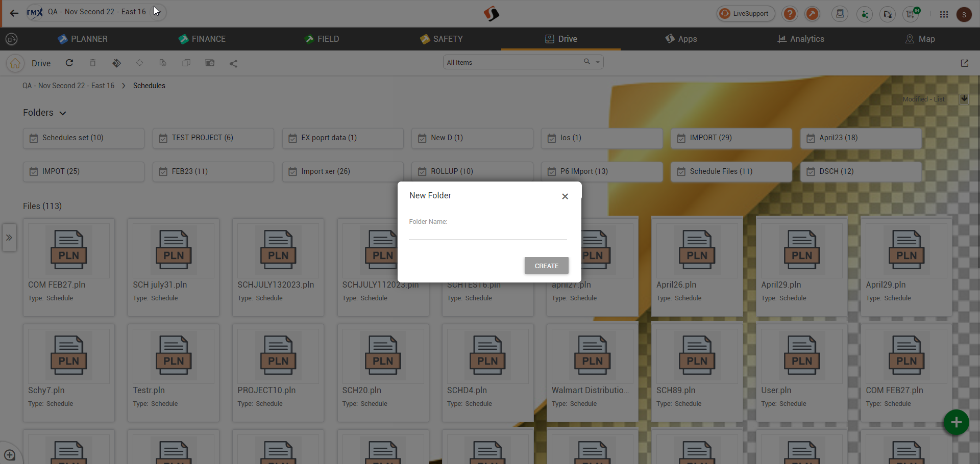
Task: Open the SCH july31.pln file thumbnail
Action: (x=174, y=250)
